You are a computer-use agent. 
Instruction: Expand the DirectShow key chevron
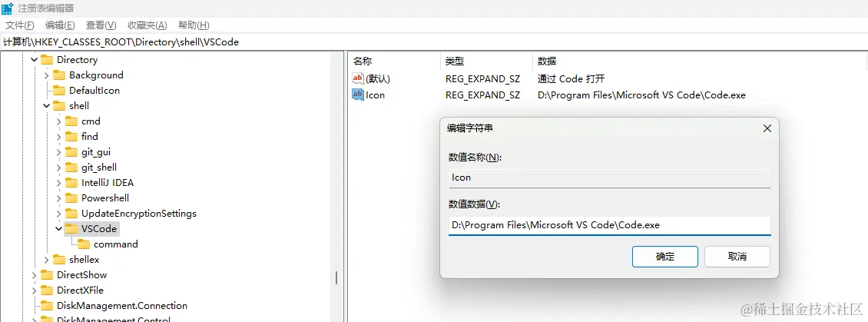coord(35,275)
